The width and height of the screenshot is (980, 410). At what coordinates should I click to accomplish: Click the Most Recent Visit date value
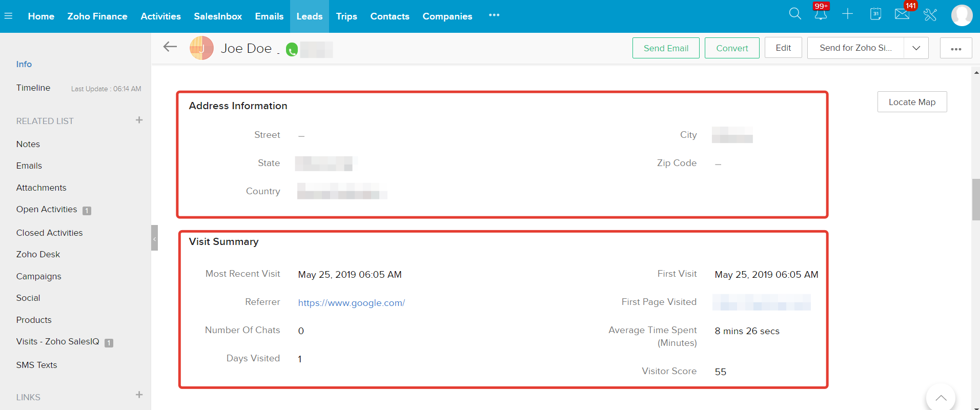[350, 275]
